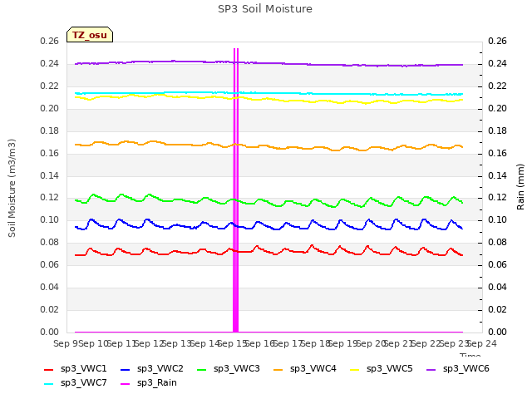The image size is (532, 399).
Task: Click the SP3 Soil Moisture chart title
Action: [265, 9]
